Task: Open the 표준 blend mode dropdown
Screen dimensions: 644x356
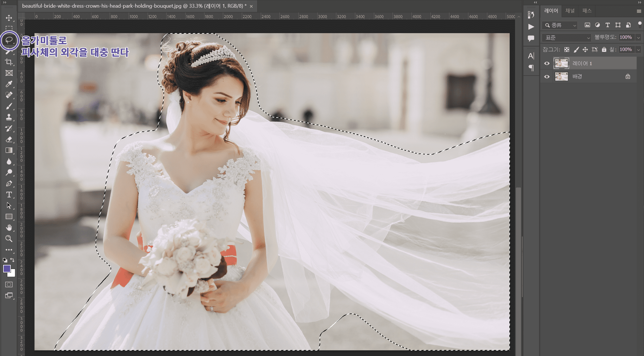Action: coord(566,37)
